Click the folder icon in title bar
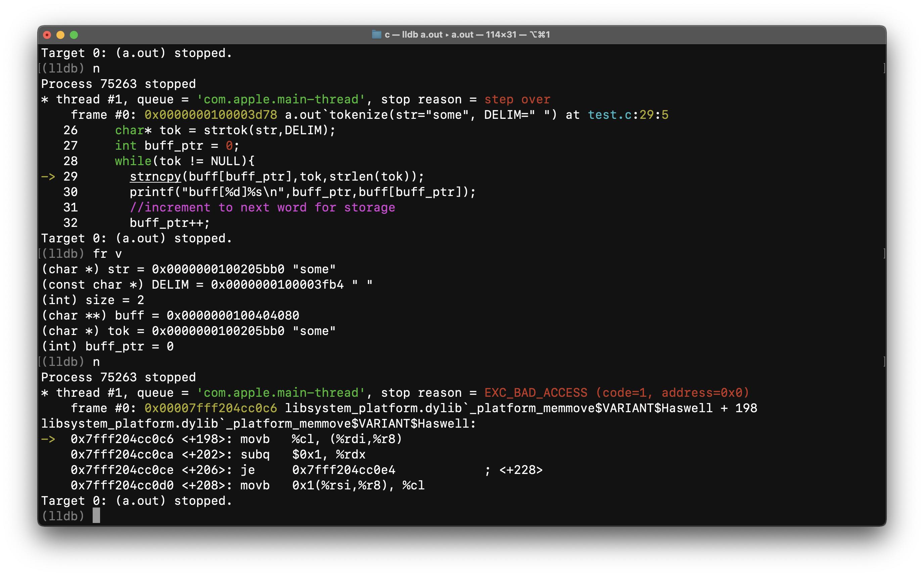 (x=376, y=35)
